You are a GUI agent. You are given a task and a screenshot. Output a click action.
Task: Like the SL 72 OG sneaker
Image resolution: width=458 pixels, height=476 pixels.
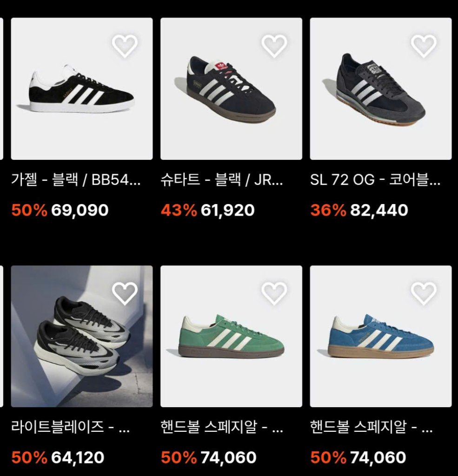424,46
